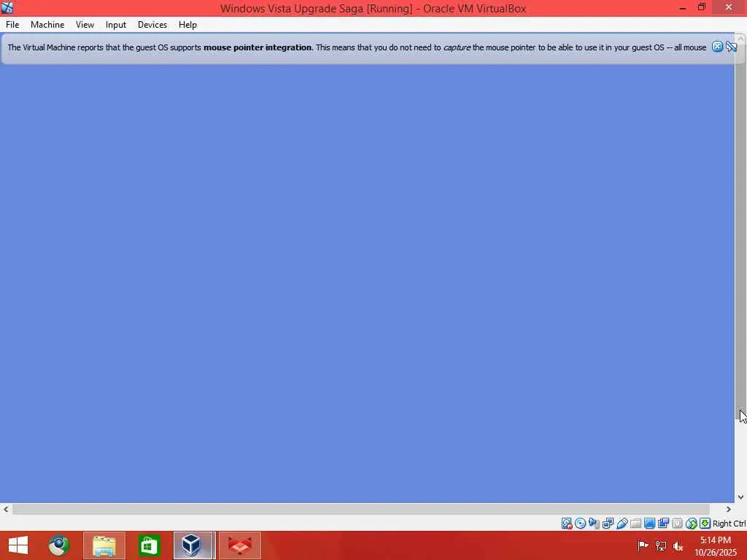The height and width of the screenshot is (560, 747).
Task: Click the USB devices status icon
Action: pos(622,524)
